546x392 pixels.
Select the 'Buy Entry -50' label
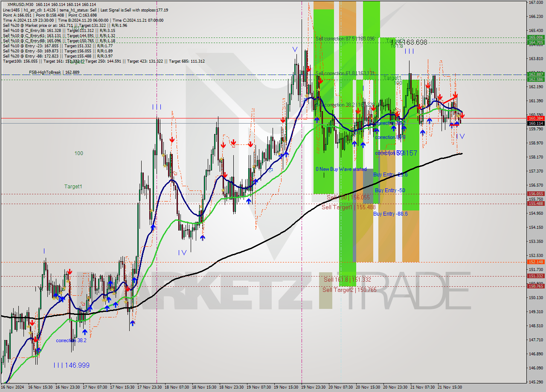point(390,190)
